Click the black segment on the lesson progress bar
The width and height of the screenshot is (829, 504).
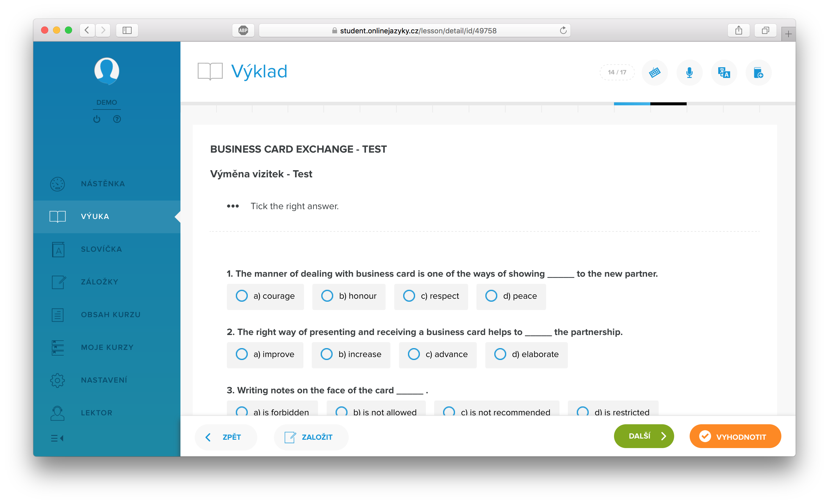click(x=668, y=104)
